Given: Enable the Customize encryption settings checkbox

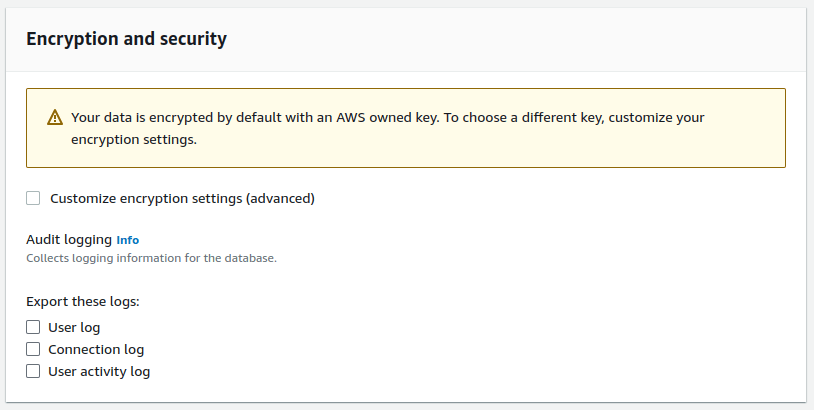Looking at the screenshot, I should pos(33,198).
